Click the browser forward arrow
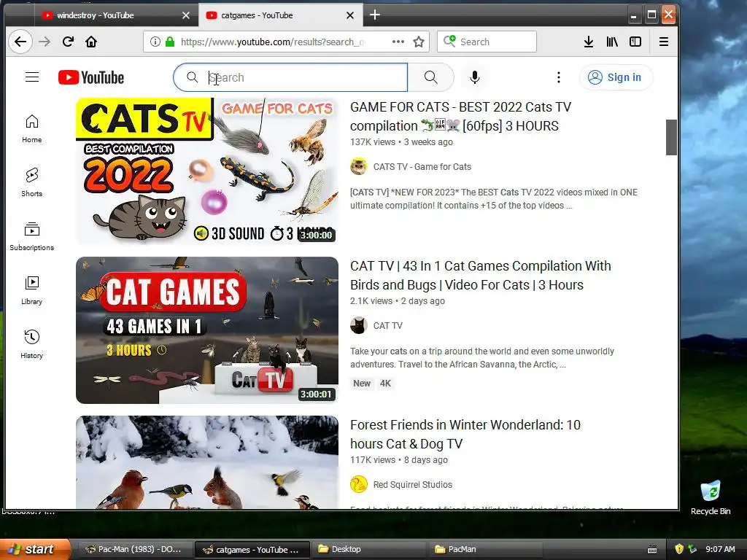The width and height of the screenshot is (747, 560). click(x=44, y=42)
